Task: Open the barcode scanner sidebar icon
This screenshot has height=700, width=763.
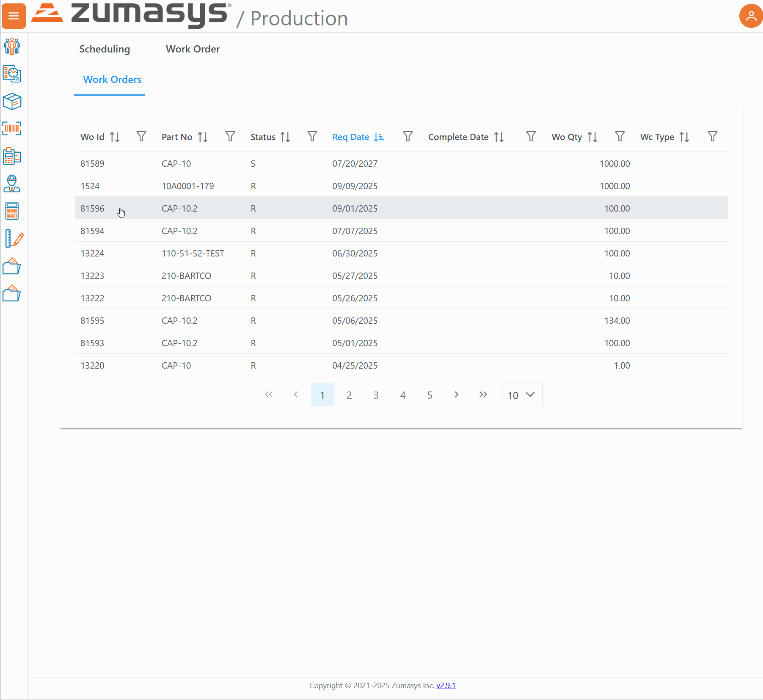Action: 12,128
